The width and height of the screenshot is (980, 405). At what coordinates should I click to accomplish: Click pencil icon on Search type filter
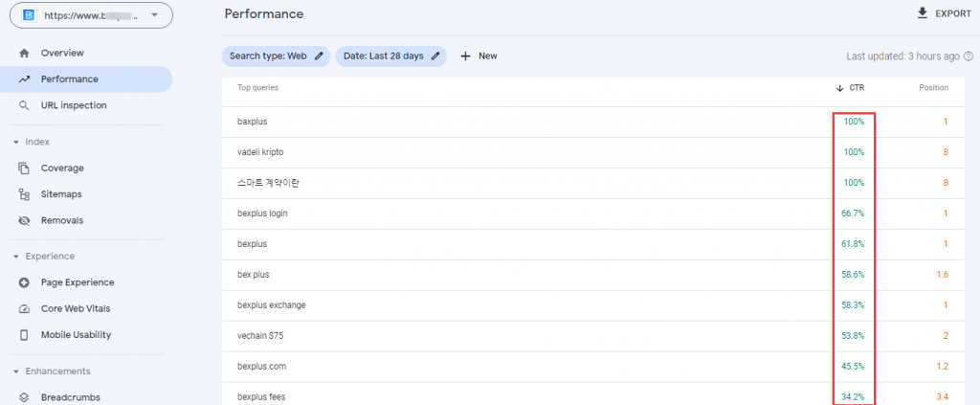319,56
